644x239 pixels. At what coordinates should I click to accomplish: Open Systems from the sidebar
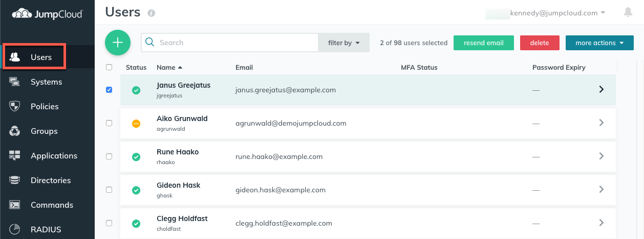(x=47, y=82)
